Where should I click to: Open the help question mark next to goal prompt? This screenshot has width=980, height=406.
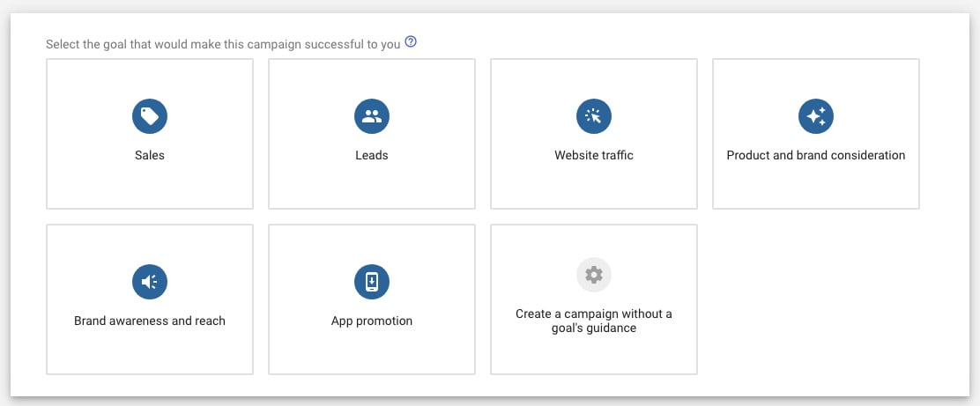coord(411,42)
